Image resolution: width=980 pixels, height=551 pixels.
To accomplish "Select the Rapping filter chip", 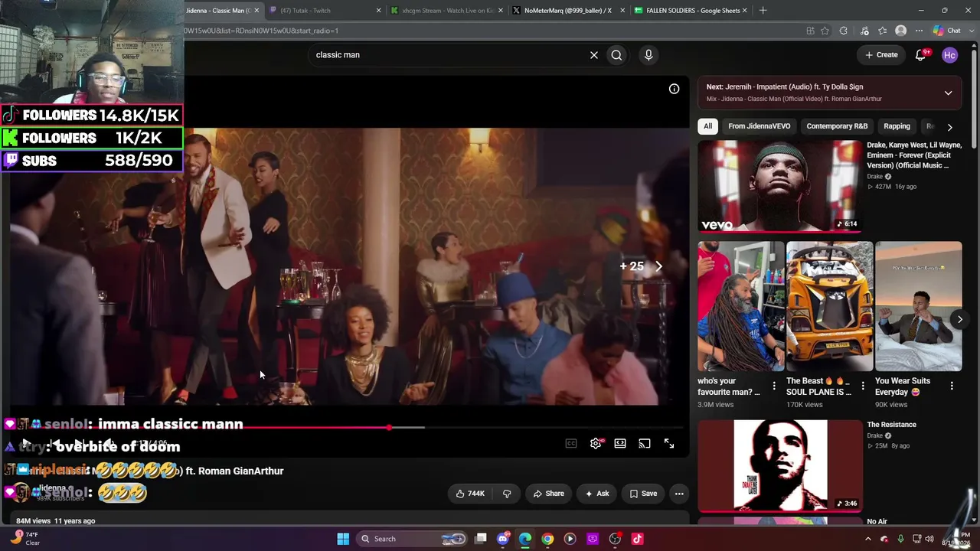I will click(897, 126).
